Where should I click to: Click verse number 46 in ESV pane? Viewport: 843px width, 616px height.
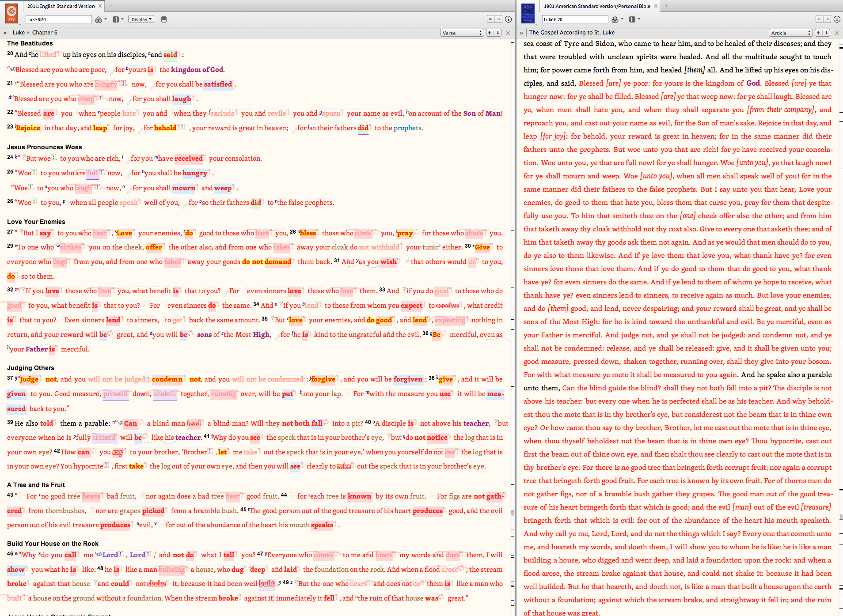pyautogui.click(x=10, y=553)
